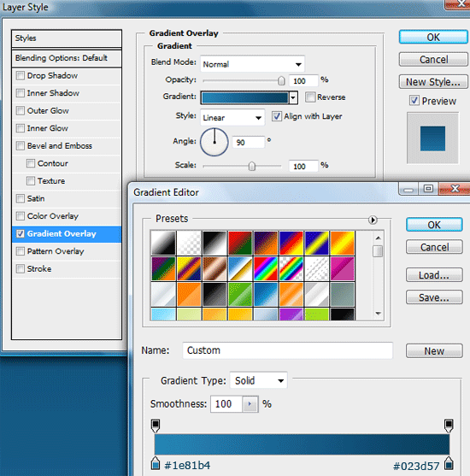
Task: Select the left opacity stop above gradient bar
Action: [156, 426]
